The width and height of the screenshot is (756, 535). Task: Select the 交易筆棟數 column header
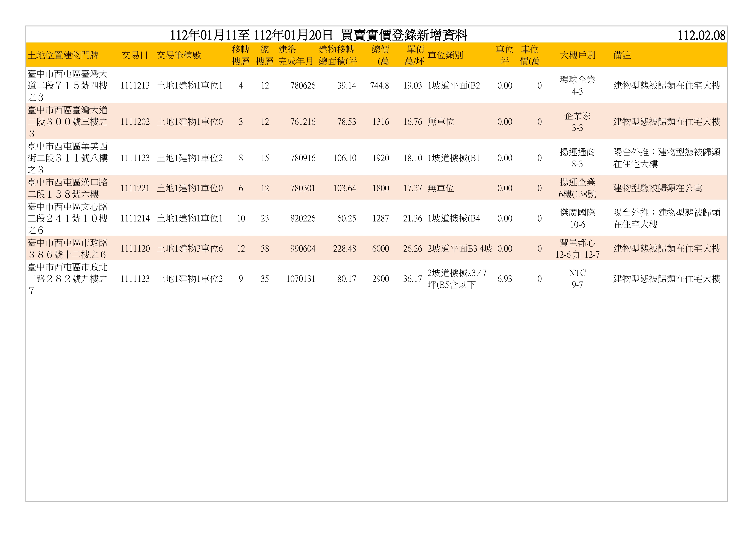pos(179,55)
